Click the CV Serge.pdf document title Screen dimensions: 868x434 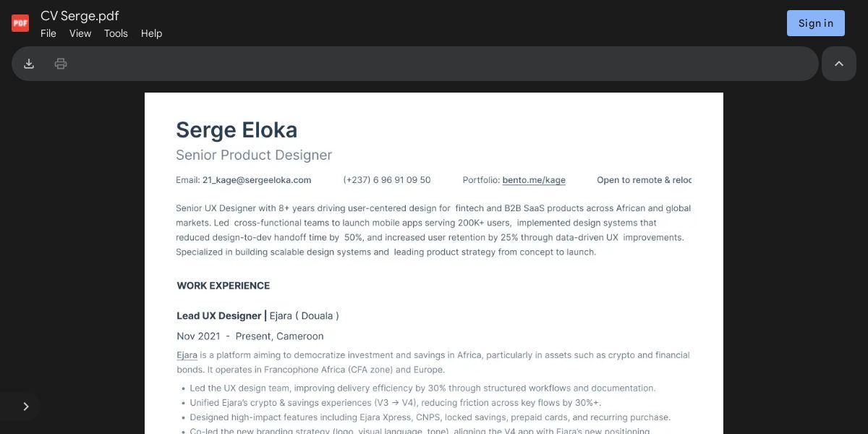tap(80, 16)
